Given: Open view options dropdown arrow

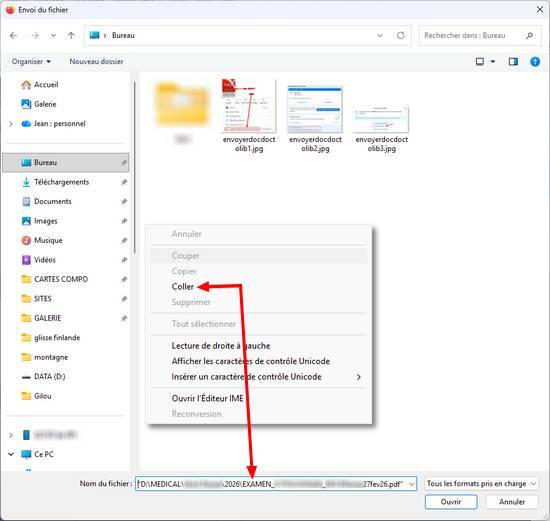Looking at the screenshot, I should 493,62.
